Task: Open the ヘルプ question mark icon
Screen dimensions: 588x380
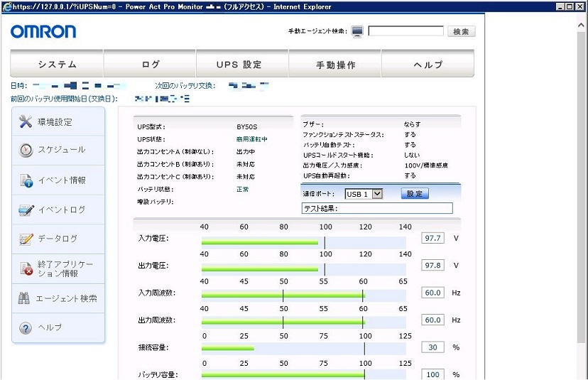Action: pos(25,328)
